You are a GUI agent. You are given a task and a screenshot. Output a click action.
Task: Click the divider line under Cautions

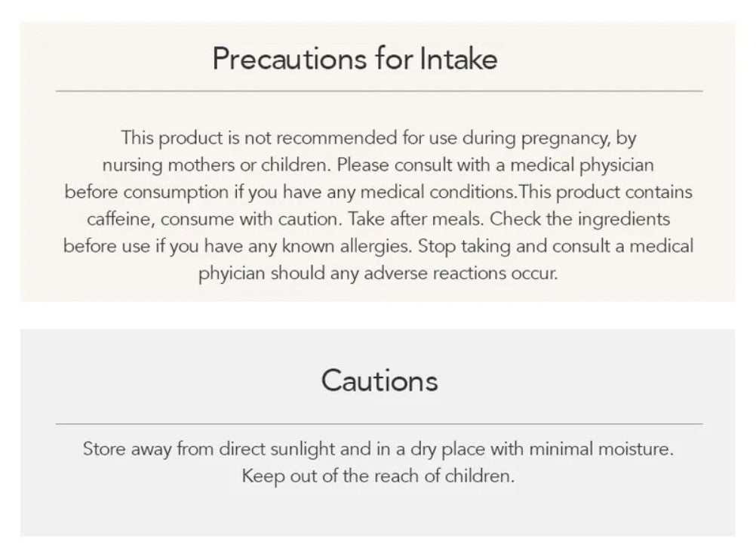(379, 424)
